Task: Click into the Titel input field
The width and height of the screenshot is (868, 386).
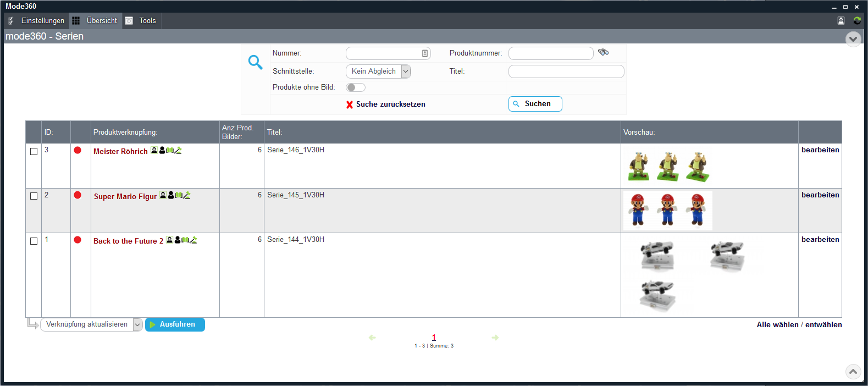Action: pos(566,71)
